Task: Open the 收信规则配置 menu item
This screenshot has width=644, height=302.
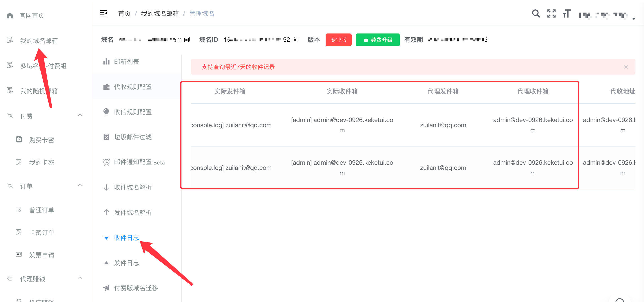Action: (x=137, y=112)
